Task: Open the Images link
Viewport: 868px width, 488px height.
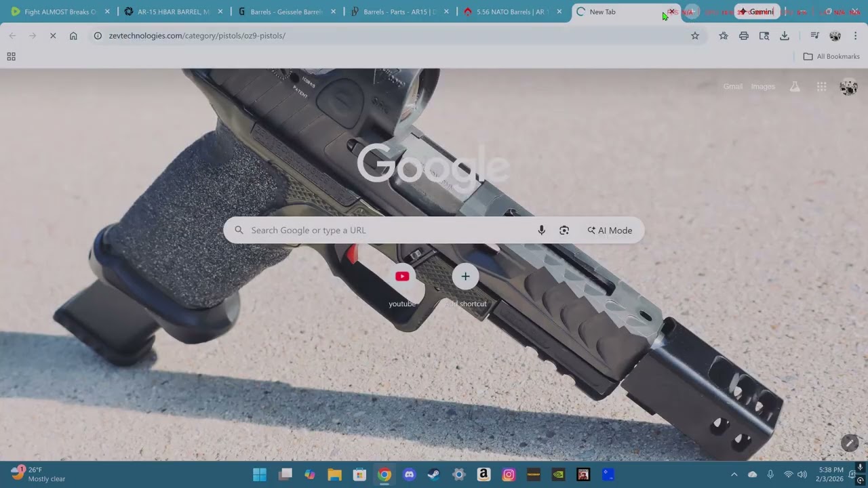Action: coord(763,87)
